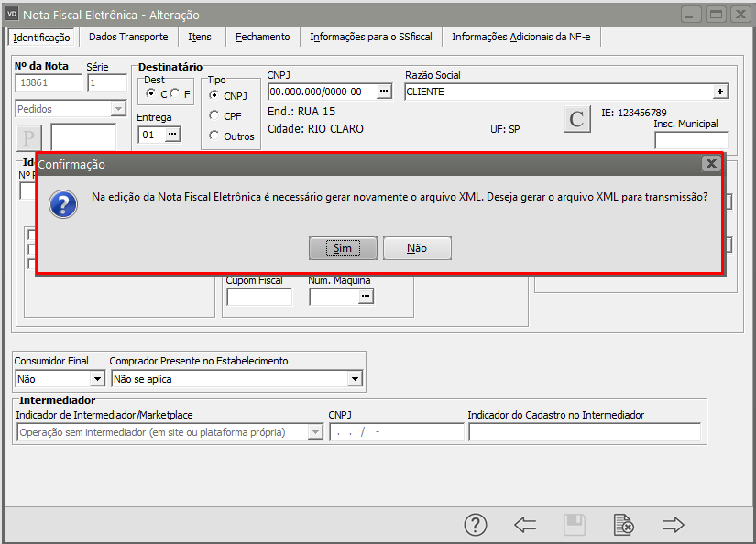Go back with the left arrow icon
Image resolution: width=756 pixels, height=544 pixels.
point(525,525)
